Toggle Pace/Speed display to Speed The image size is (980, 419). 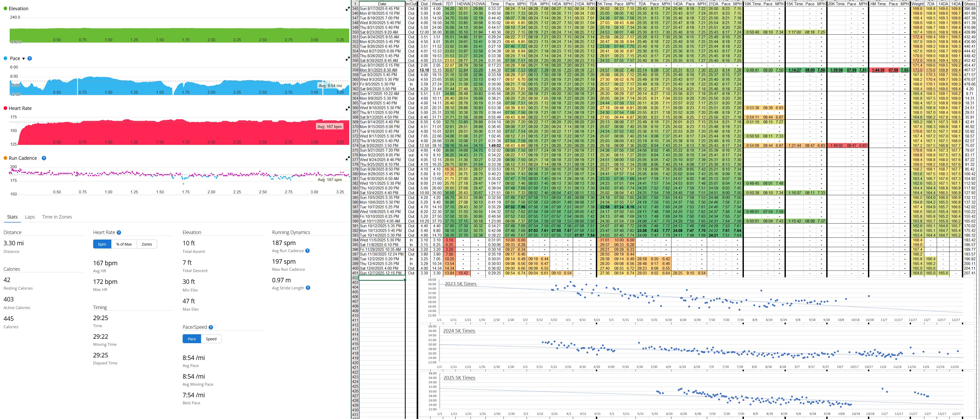[x=211, y=339]
